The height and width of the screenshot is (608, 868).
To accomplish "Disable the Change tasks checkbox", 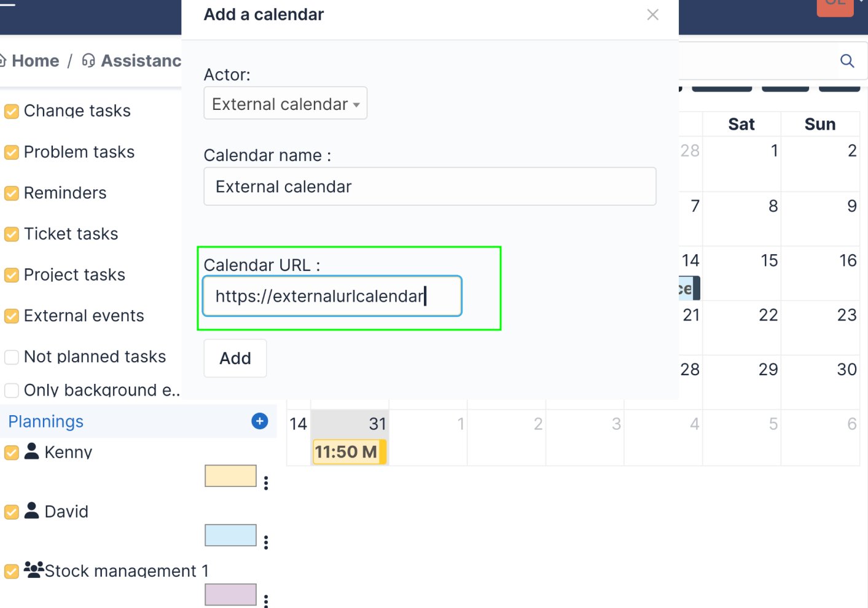I will click(x=12, y=111).
